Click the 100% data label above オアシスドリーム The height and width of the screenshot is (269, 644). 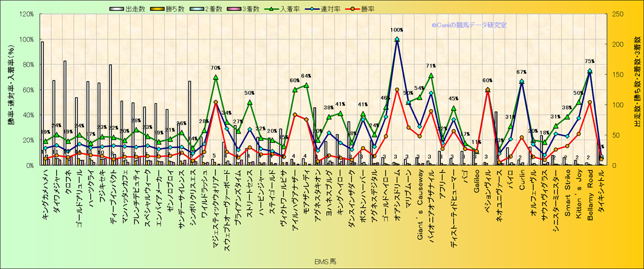pyautogui.click(x=396, y=30)
